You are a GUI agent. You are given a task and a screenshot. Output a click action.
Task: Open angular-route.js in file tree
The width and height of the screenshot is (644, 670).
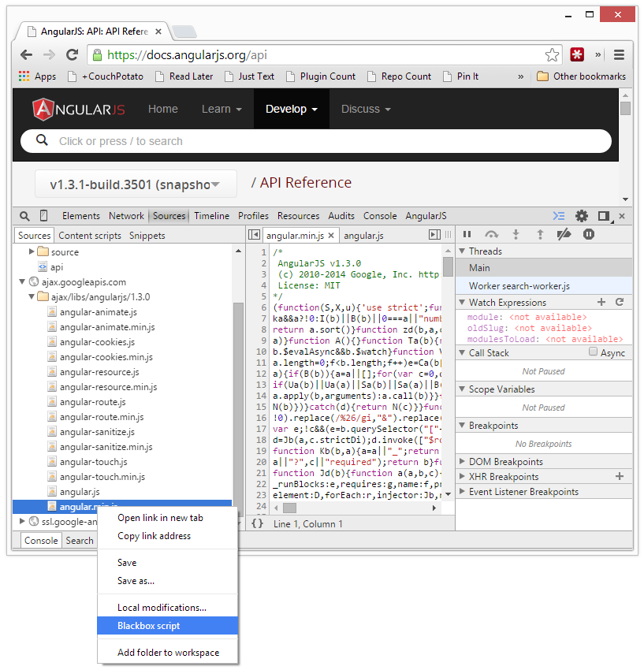93,402
